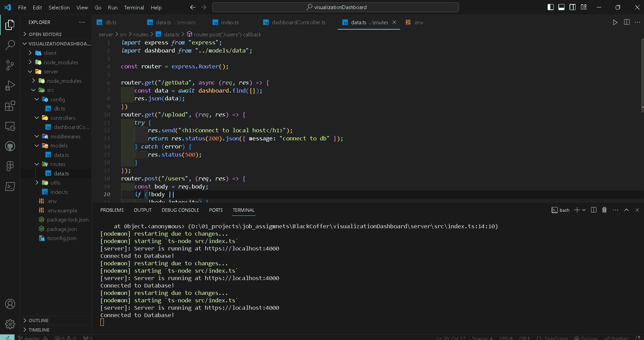Toggle the bottom panel visibility
Image resolution: width=644 pixels, height=340 pixels.
[x=561, y=7]
